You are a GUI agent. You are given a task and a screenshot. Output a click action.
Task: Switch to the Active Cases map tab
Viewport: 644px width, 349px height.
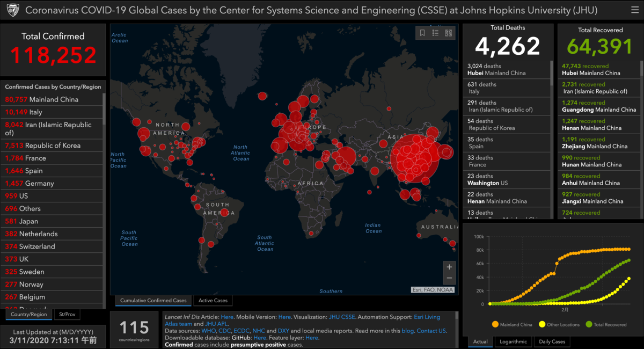(213, 301)
